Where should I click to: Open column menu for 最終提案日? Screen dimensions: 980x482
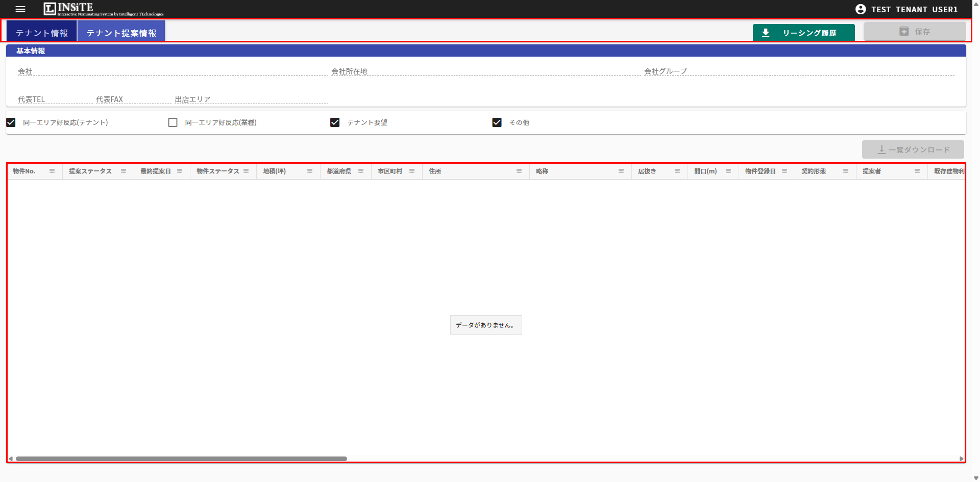pos(180,171)
